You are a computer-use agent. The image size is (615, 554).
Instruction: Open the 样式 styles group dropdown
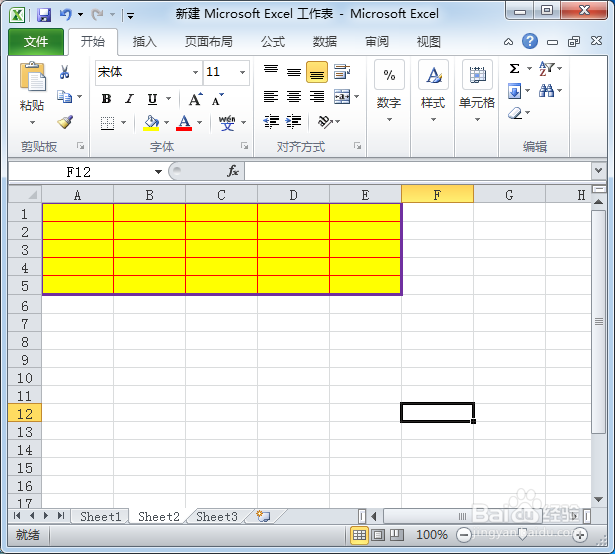click(433, 91)
